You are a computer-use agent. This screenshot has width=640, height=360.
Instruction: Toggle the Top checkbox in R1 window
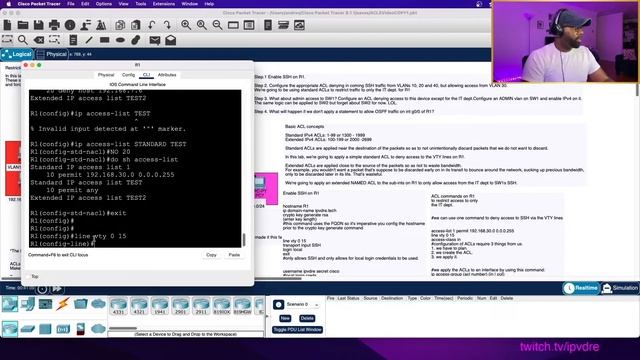coord(28,277)
